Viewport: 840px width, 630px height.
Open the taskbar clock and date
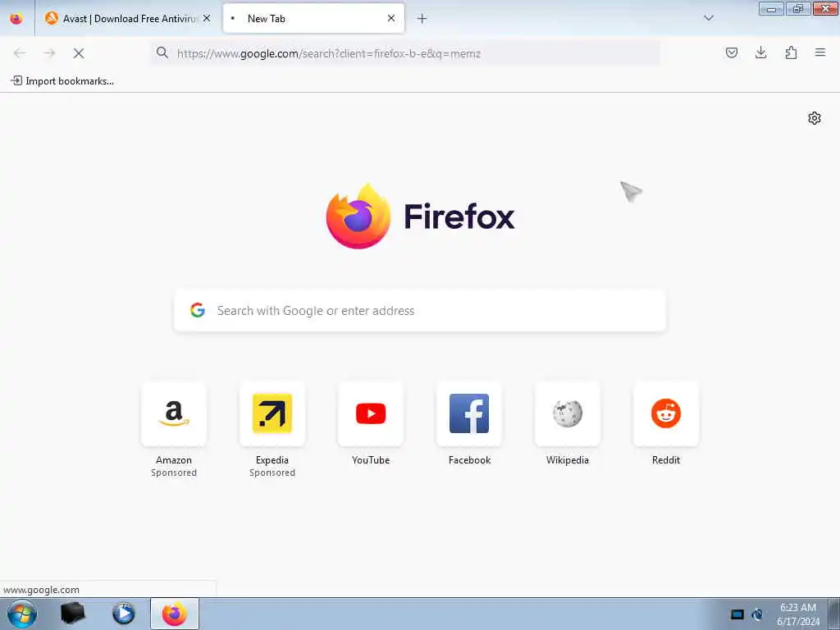tap(797, 614)
